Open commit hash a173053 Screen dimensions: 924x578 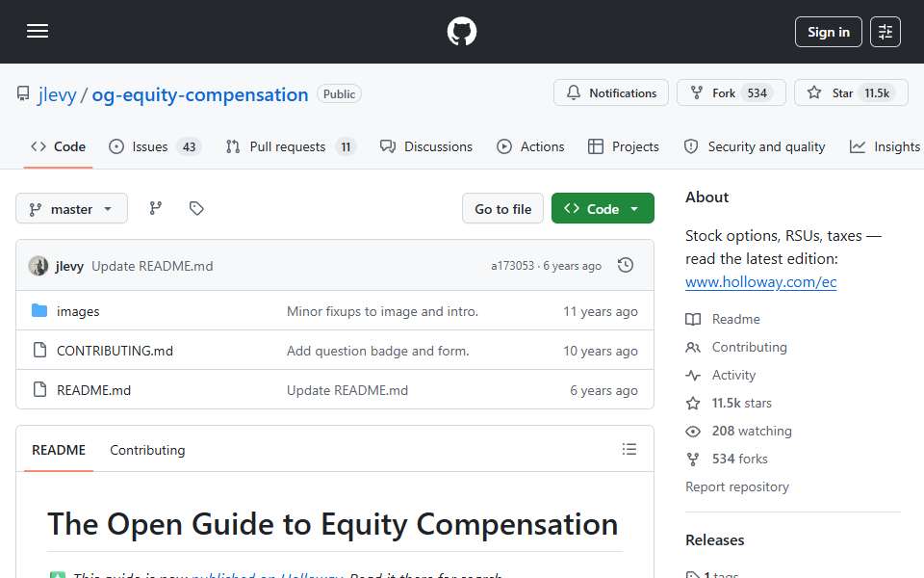512,266
